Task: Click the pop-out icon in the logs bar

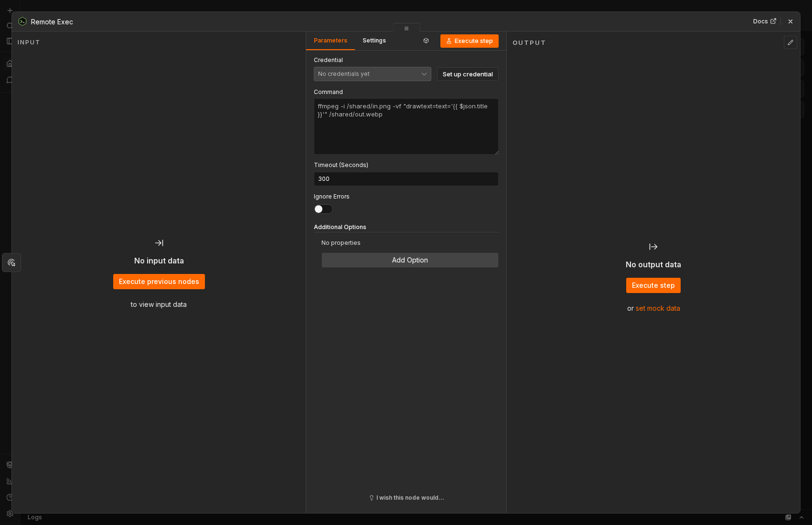Action: (x=788, y=517)
